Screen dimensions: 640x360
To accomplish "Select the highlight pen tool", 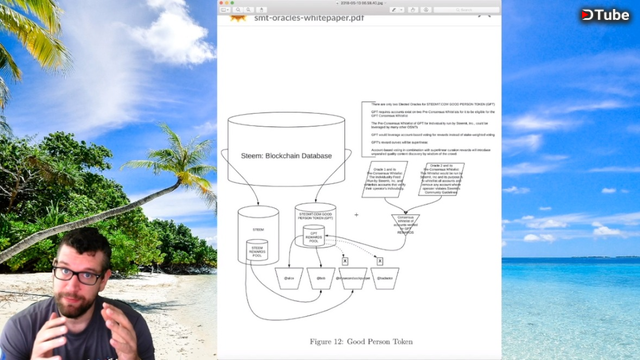I will [x=394, y=10].
